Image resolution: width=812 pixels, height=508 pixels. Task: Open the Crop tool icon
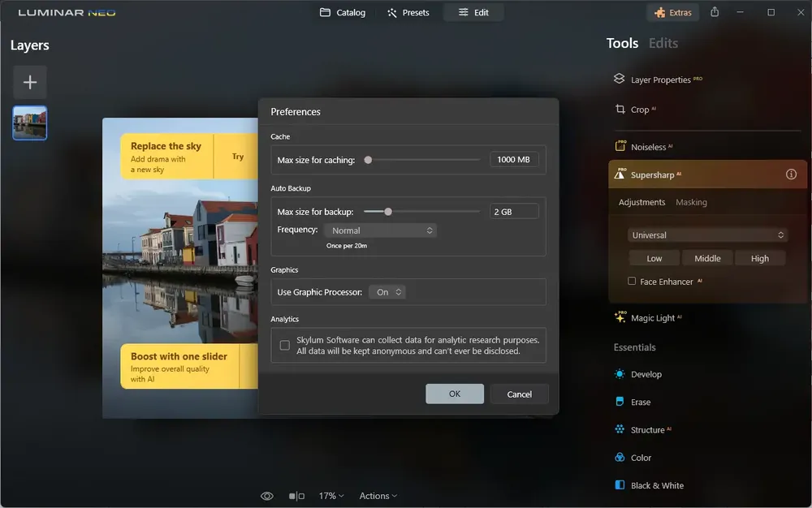coord(620,110)
